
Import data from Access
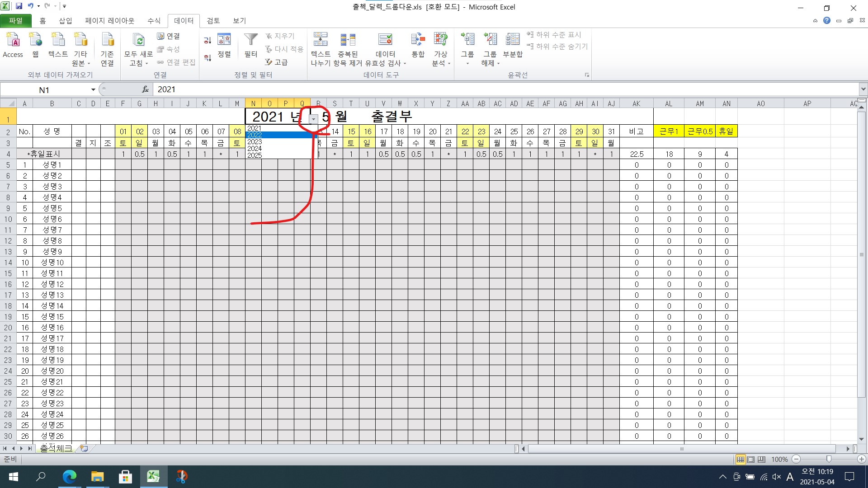(x=13, y=45)
